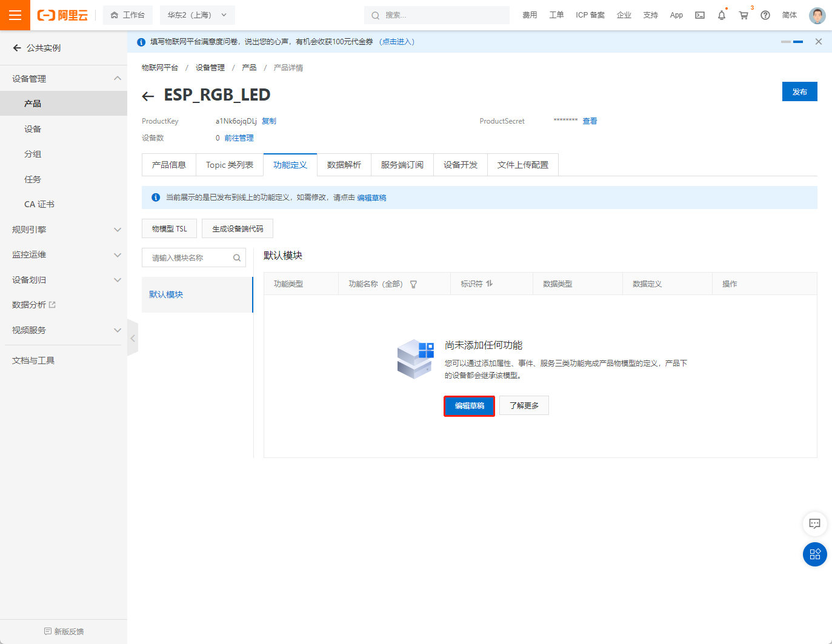This screenshot has width=832, height=644.
Task: Switch to the 服务端订阅 tab
Action: click(402, 165)
